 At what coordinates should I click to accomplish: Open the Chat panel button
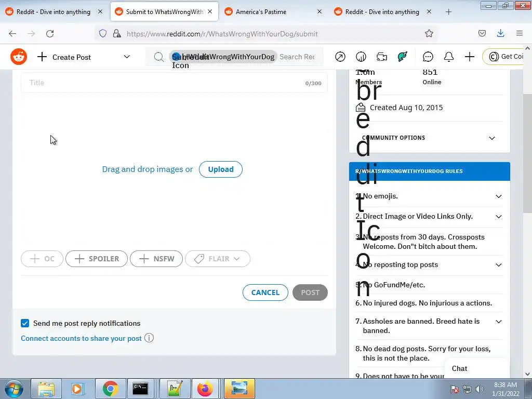pyautogui.click(x=477, y=368)
